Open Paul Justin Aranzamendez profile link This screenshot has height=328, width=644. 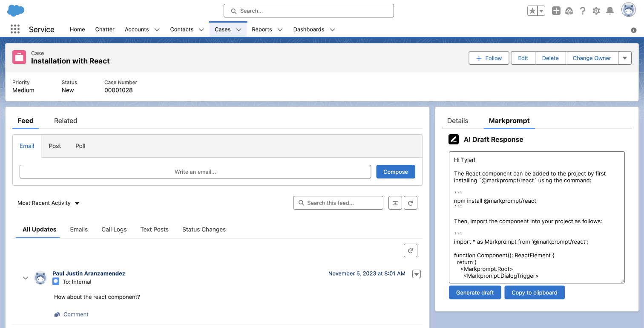click(89, 273)
